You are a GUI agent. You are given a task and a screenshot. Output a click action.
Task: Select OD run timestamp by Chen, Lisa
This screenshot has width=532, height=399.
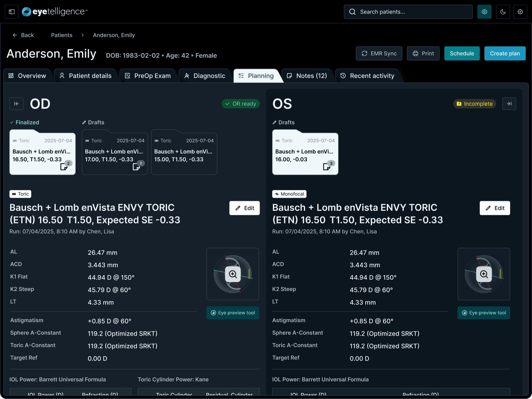pyautogui.click(x=62, y=232)
